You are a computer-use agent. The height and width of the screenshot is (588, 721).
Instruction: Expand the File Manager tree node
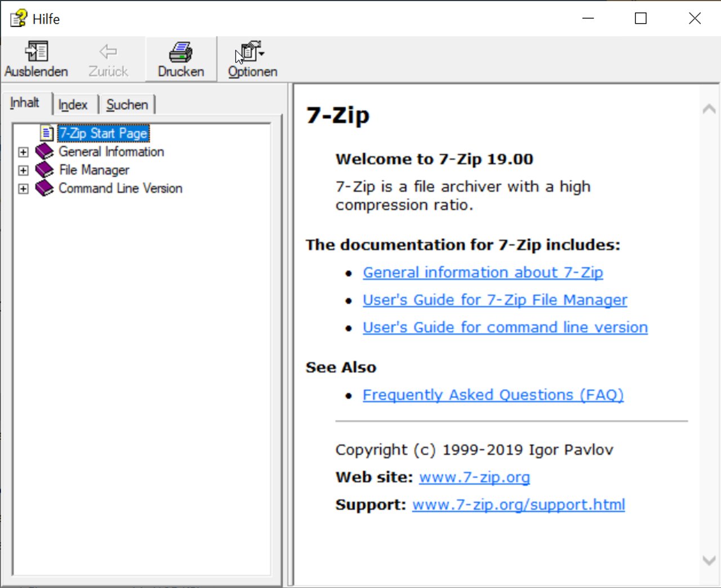tap(23, 170)
